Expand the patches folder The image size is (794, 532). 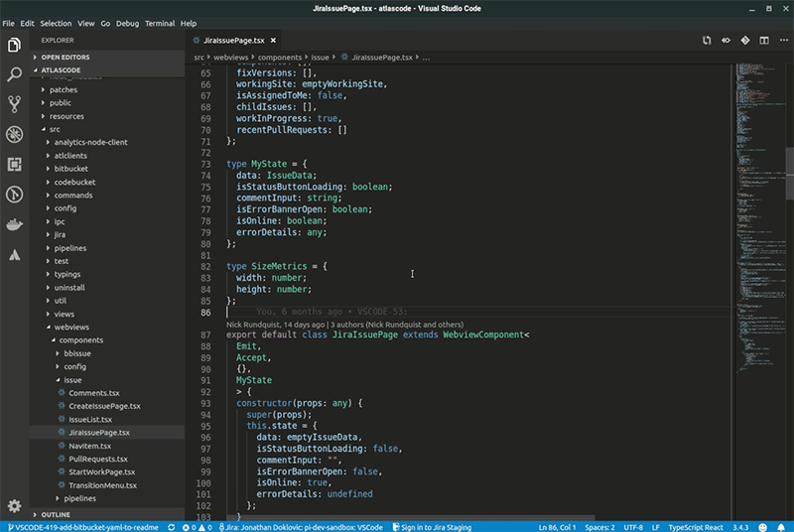(x=107, y=89)
